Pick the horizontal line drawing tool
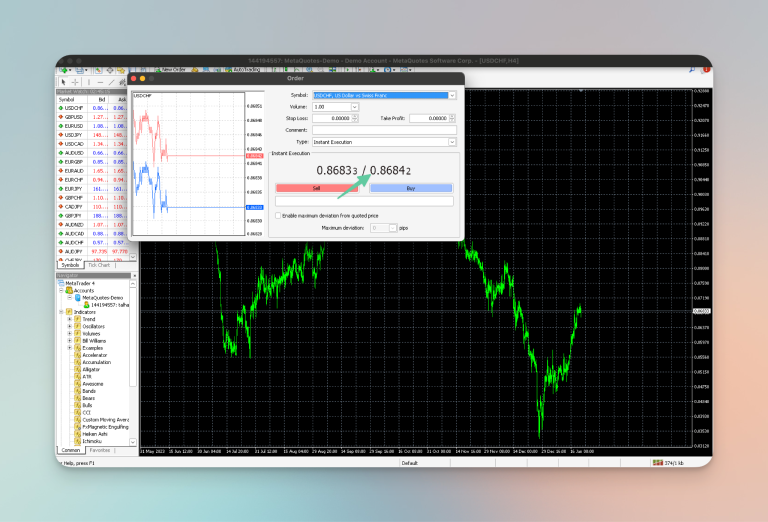Viewport: 768px width, 522px height. click(x=100, y=82)
